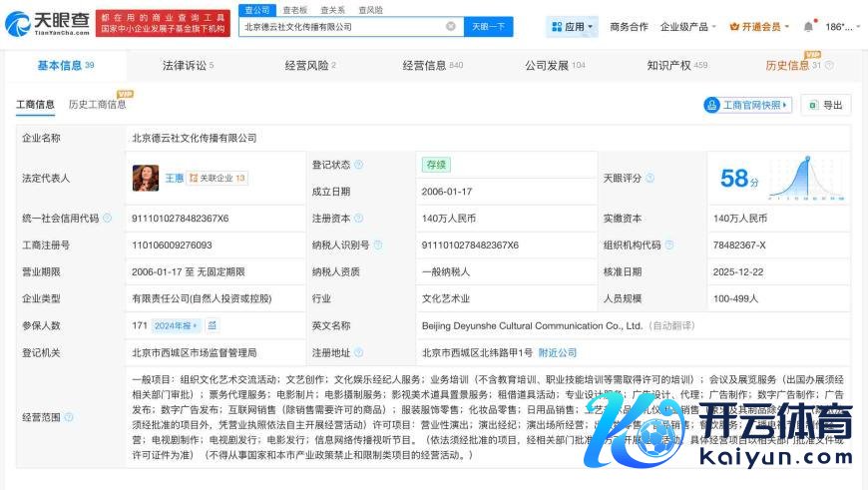Open the 开通会员 membership dropdown
The width and height of the screenshot is (868, 490).
pos(759,27)
